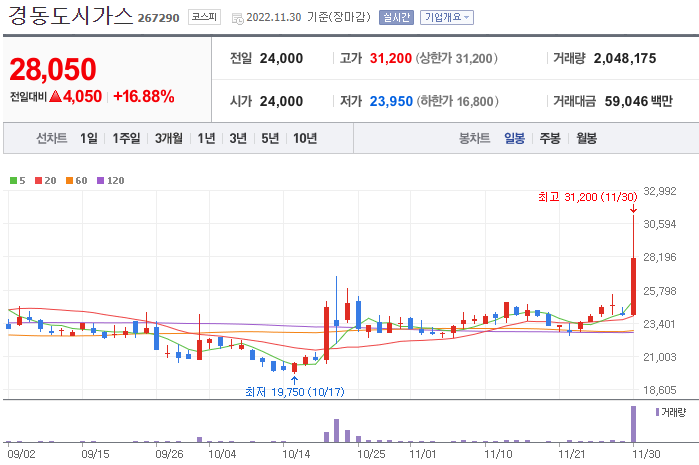This screenshot has width=699, height=465.
Task: Switch to 일봉 daily candle chart
Action: pyautogui.click(x=514, y=139)
